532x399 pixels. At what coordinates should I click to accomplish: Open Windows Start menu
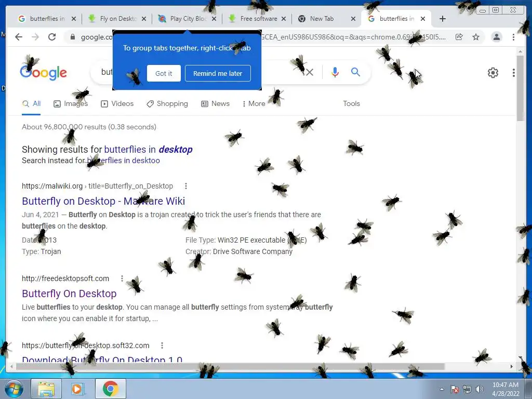coord(14,389)
